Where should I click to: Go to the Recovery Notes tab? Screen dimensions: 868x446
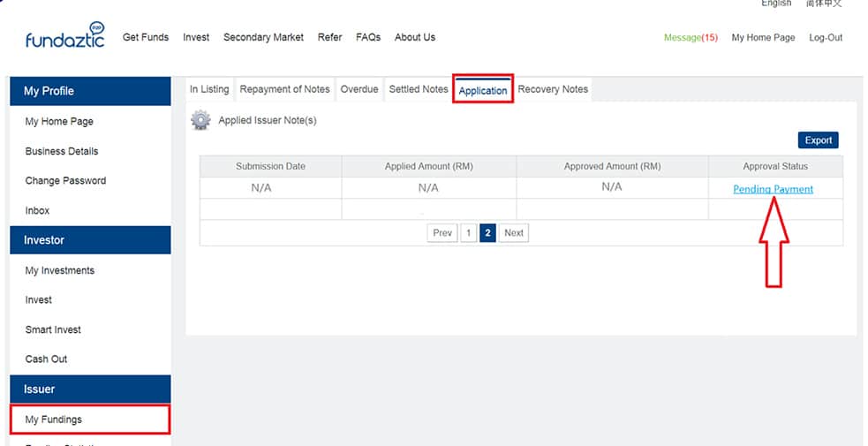pos(553,89)
